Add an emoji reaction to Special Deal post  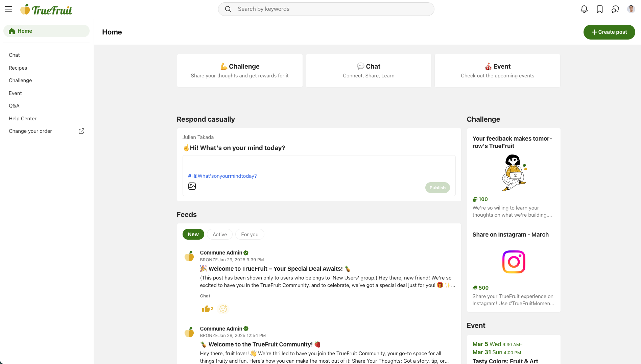[223, 309]
